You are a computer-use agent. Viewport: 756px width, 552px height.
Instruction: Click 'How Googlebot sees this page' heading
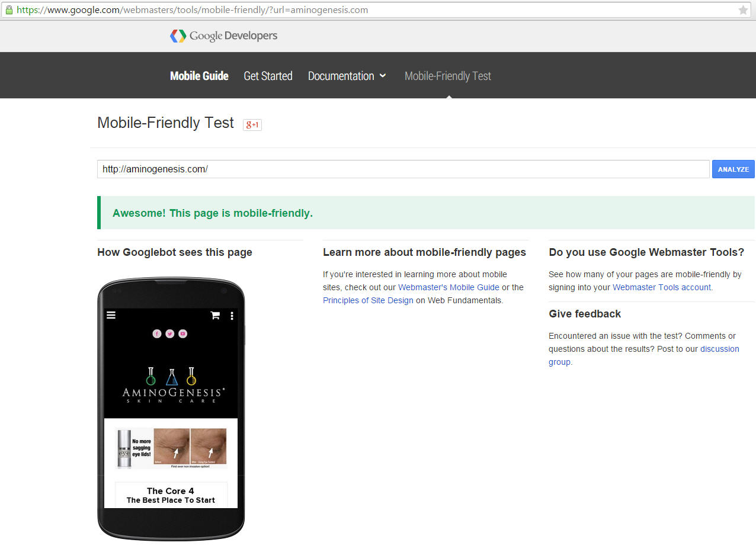click(x=175, y=252)
